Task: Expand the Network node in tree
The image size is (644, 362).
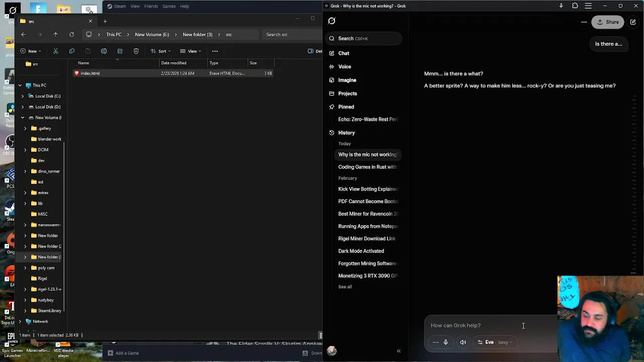Action: [20, 322]
